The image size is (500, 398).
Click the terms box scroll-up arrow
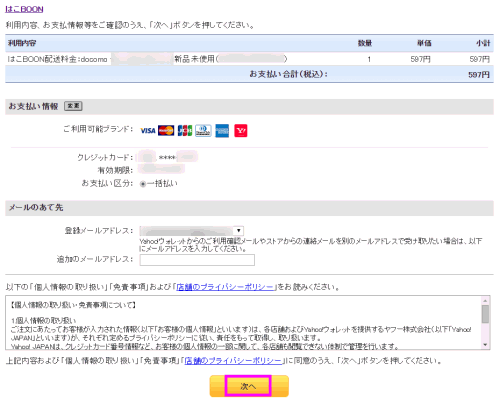click(485, 301)
